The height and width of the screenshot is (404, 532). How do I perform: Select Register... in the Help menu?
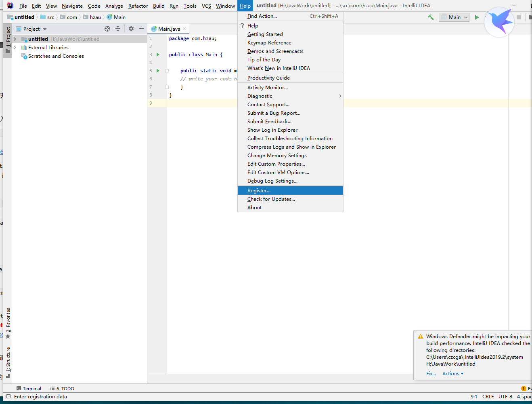(290, 191)
